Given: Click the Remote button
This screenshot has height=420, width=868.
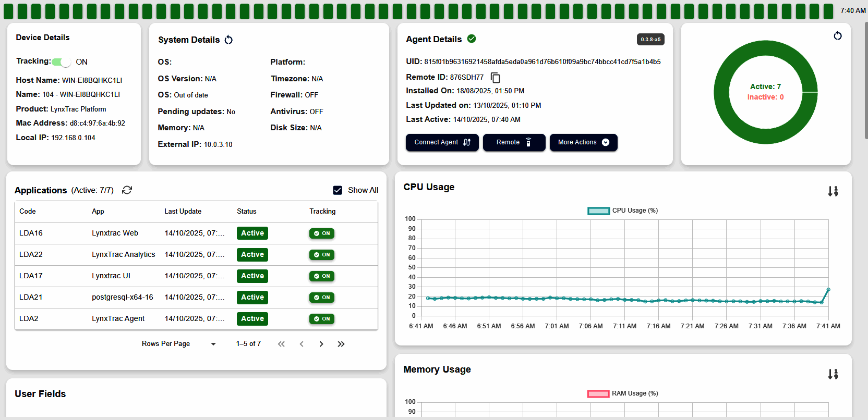Looking at the screenshot, I should click(x=514, y=142).
